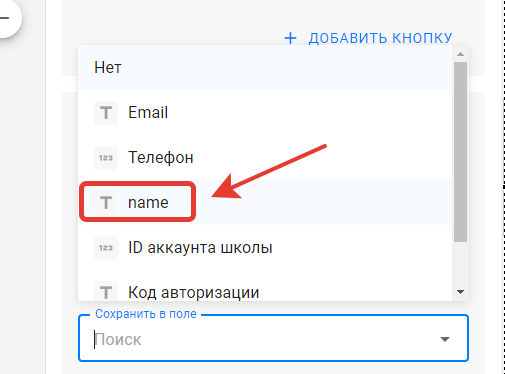Click the scrollbar up arrow in list
Image resolution: width=505 pixels, height=374 pixels.
[460, 54]
